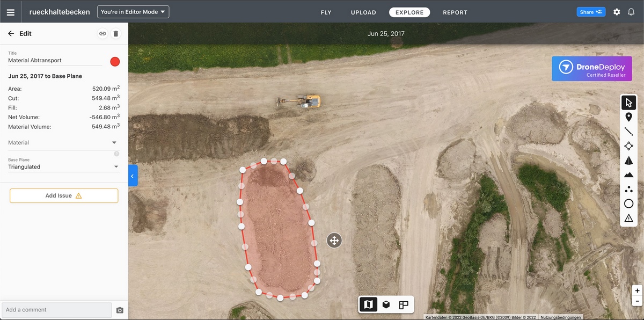This screenshot has width=644, height=320.
Task: Select the circle annotation tool
Action: 628,203
